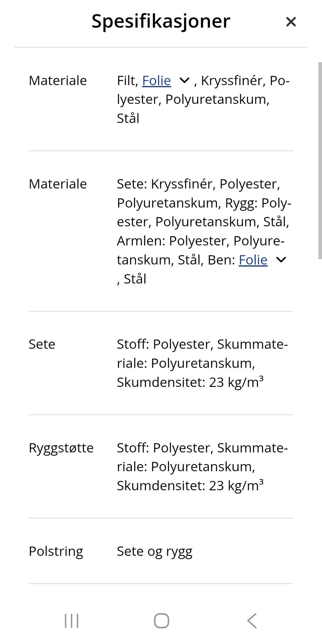Tap the back arrow in navigation bar

point(252,620)
